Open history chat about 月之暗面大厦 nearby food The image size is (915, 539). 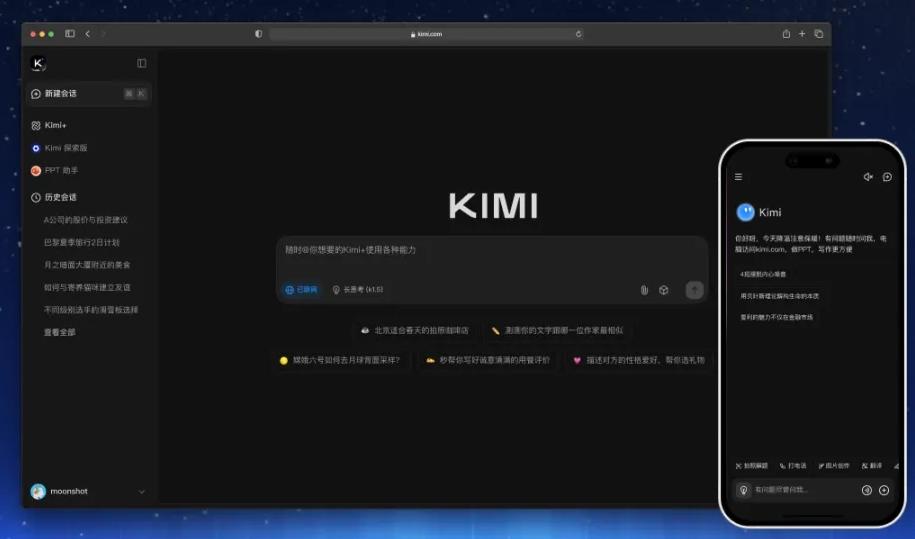87,265
